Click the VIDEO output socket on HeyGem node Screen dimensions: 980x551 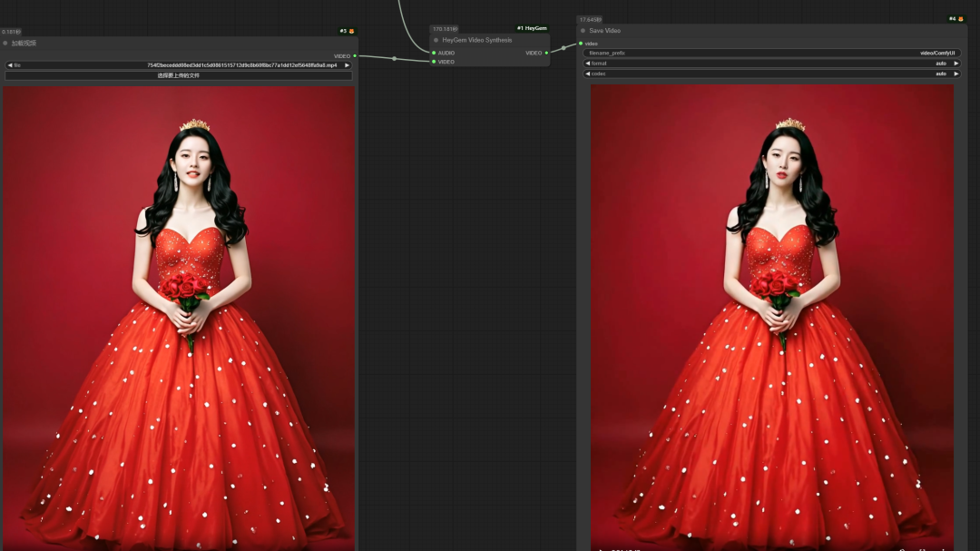pyautogui.click(x=546, y=53)
